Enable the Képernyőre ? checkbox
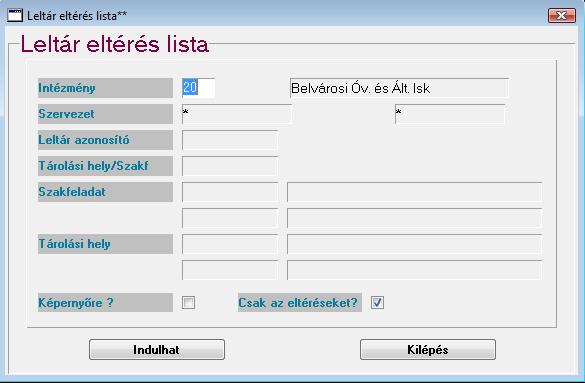 (188, 302)
